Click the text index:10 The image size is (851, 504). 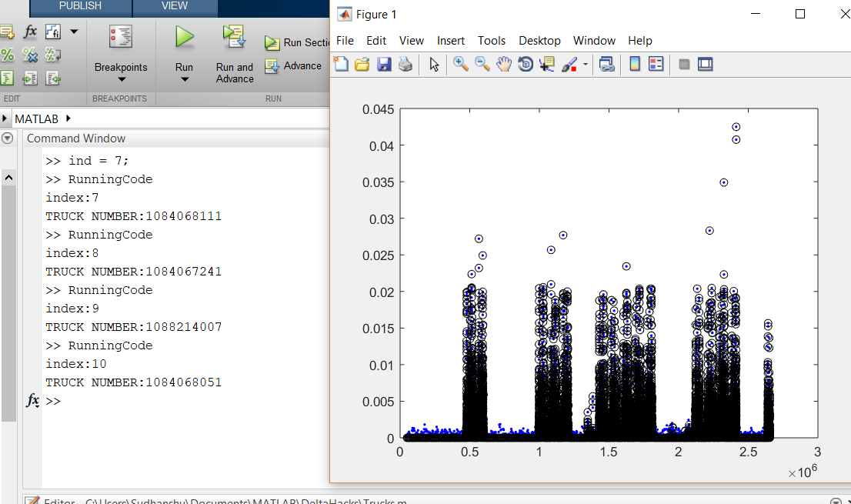point(76,363)
